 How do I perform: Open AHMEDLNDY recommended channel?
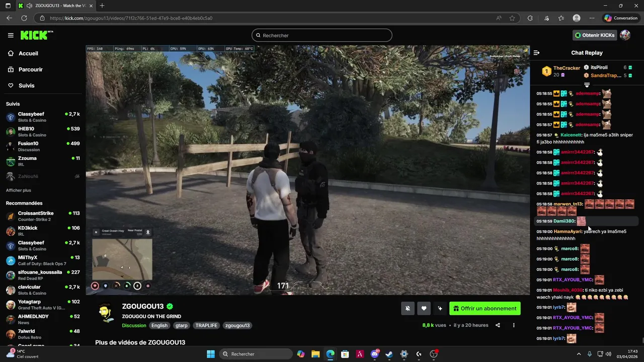pyautogui.click(x=43, y=319)
